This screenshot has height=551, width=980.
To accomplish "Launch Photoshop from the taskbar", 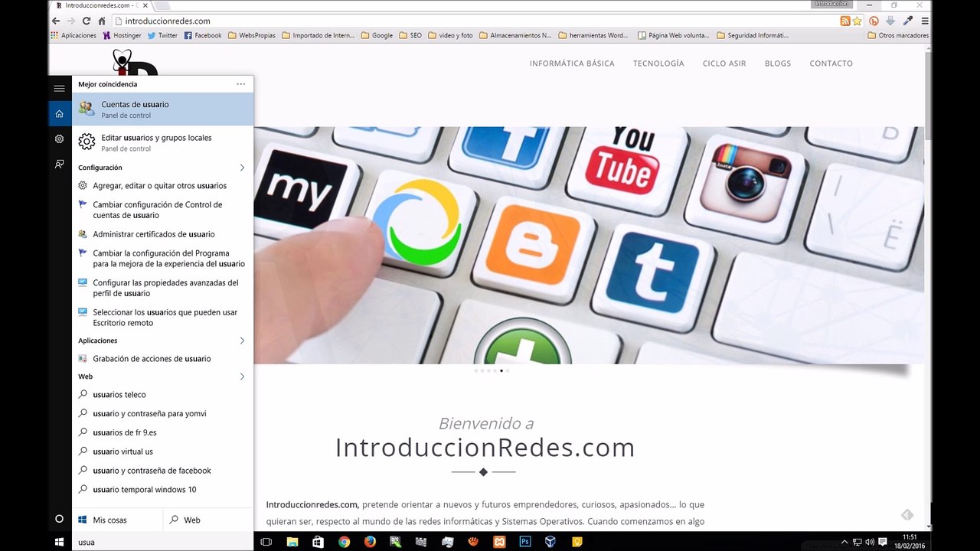I will pyautogui.click(x=525, y=542).
